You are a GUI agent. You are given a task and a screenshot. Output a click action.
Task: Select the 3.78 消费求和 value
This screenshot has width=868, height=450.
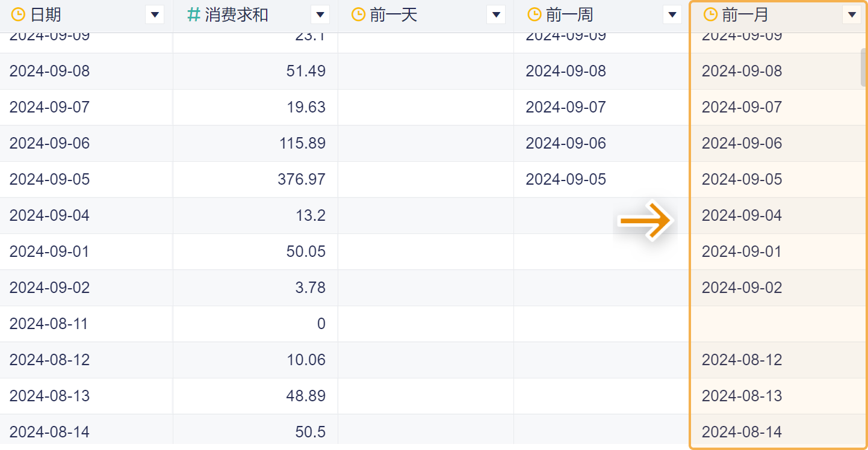tap(310, 288)
